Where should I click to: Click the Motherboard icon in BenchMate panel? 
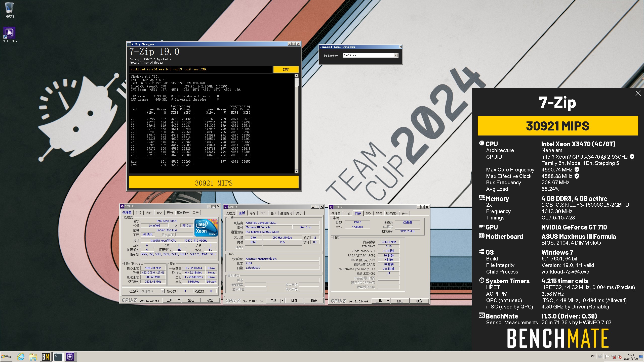(x=481, y=236)
